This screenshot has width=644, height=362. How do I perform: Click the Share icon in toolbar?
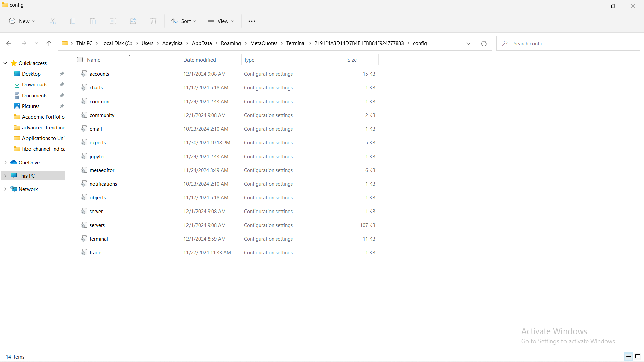click(x=133, y=21)
